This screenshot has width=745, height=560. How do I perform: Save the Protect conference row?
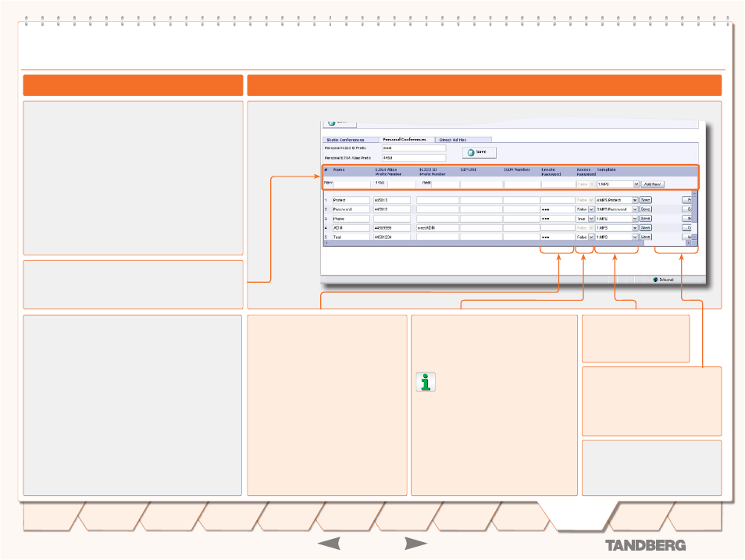645,200
